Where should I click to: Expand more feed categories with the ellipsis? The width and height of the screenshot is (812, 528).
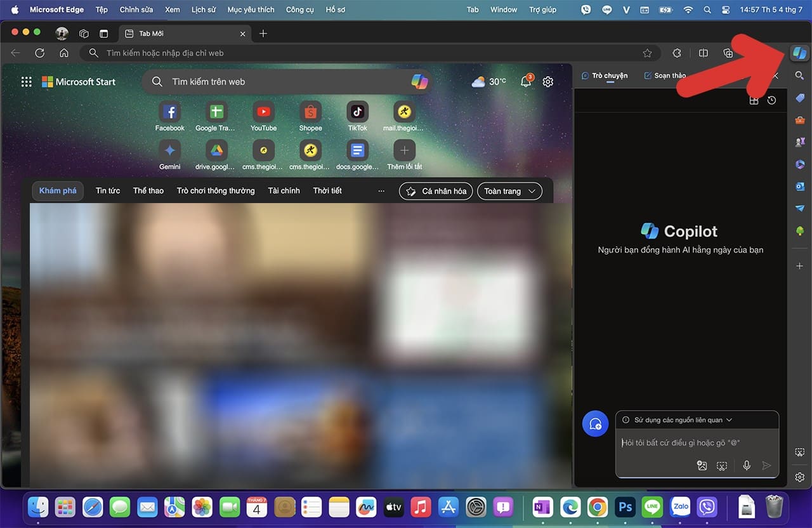(381, 191)
